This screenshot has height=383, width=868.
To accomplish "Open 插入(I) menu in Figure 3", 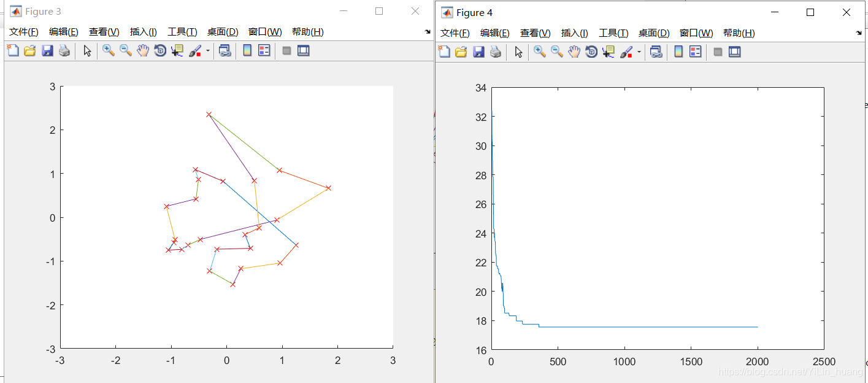I will click(x=144, y=32).
